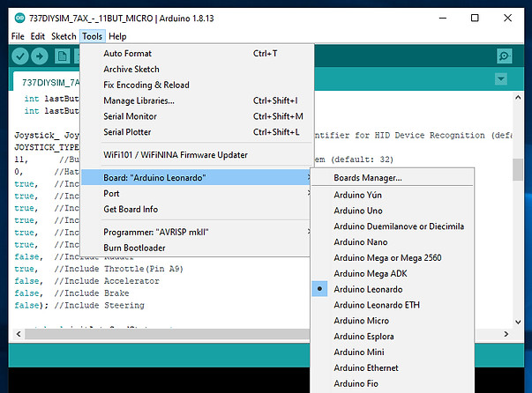Open the File menu
The width and height of the screenshot is (532, 393).
(18, 36)
